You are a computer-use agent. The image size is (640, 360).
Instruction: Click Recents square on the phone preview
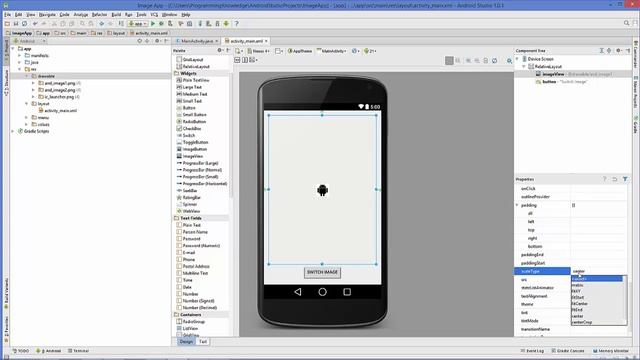click(x=347, y=292)
